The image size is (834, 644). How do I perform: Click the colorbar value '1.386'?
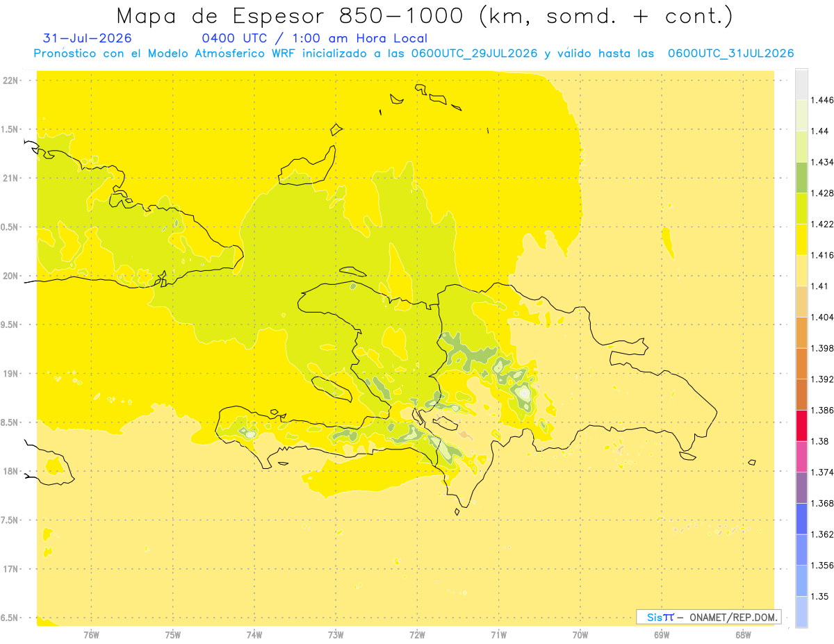point(824,410)
